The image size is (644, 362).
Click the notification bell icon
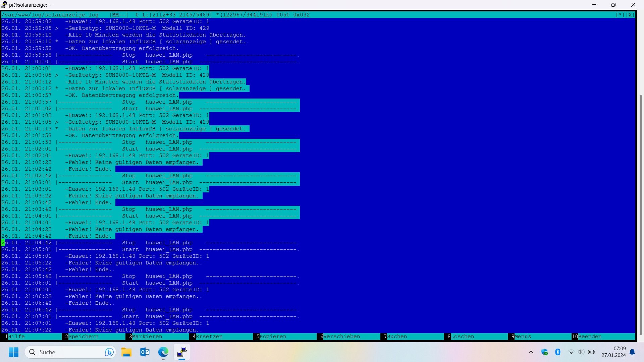[x=632, y=352]
